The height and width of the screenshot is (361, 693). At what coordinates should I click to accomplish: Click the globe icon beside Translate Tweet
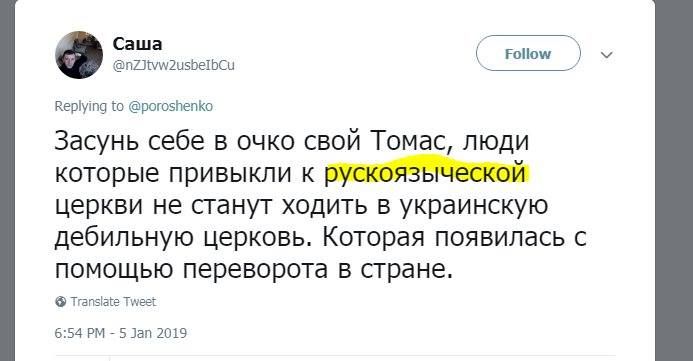click(x=61, y=302)
